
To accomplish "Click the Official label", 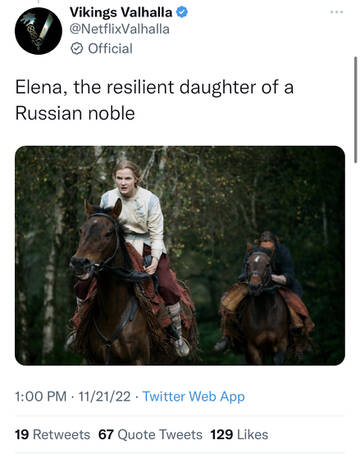I will pyautogui.click(x=110, y=49).
